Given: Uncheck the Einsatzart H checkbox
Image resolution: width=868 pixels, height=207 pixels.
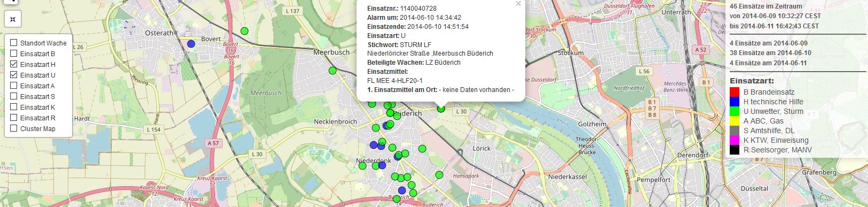Looking at the screenshot, I should point(14,64).
